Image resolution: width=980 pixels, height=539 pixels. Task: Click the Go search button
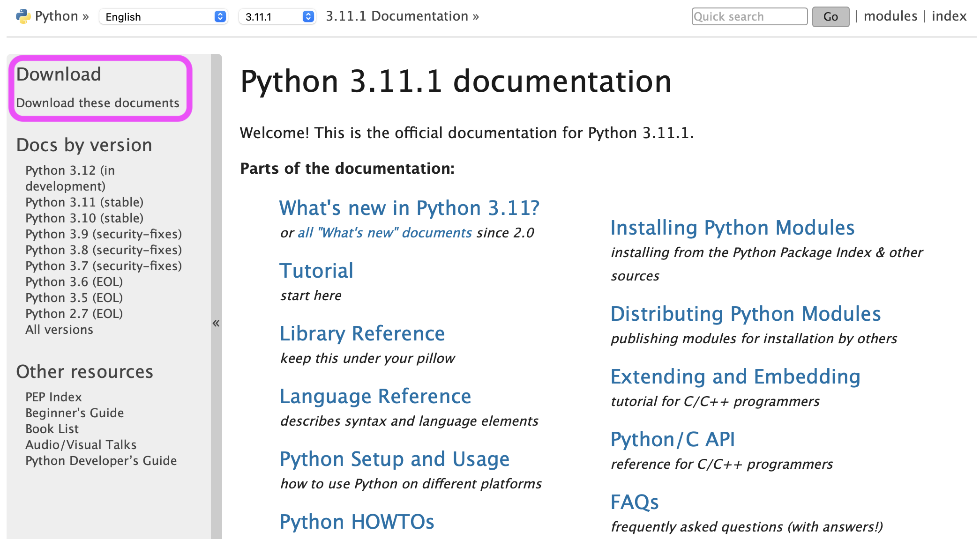(x=830, y=17)
